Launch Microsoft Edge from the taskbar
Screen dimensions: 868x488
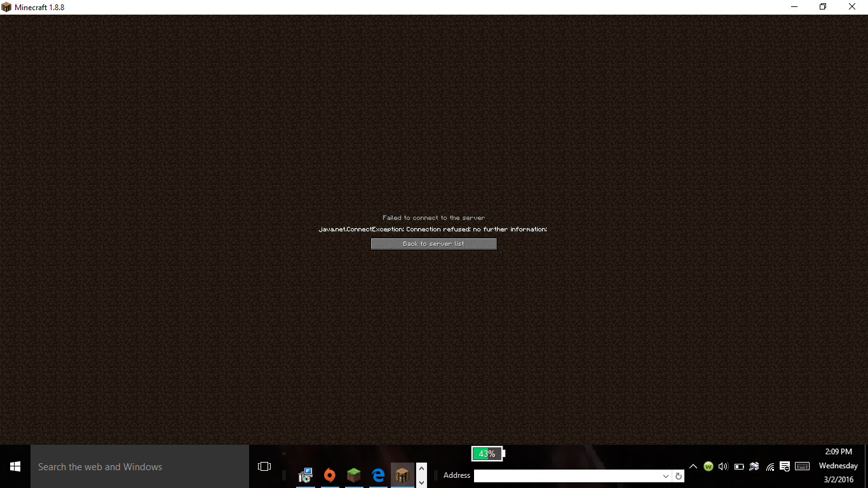coord(378,475)
